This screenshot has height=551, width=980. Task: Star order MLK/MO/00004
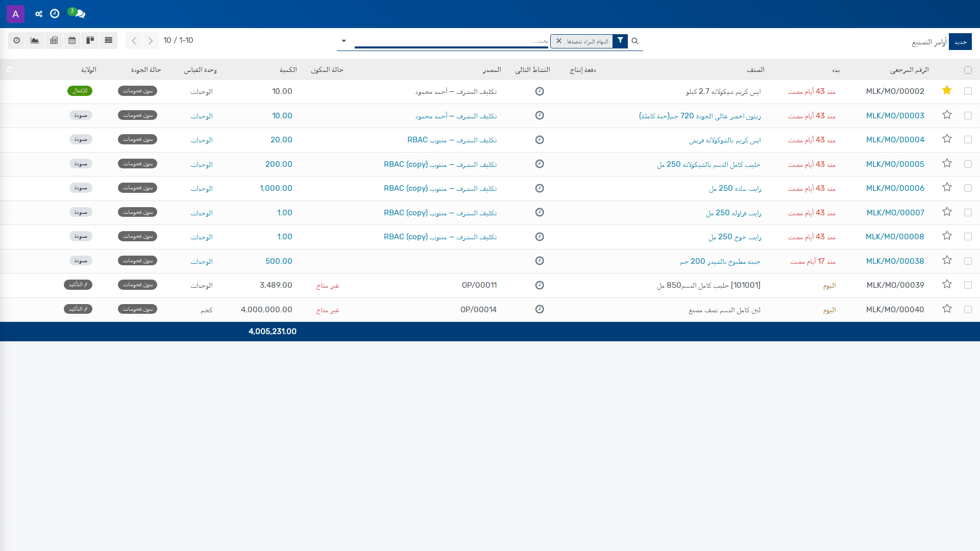click(x=947, y=139)
